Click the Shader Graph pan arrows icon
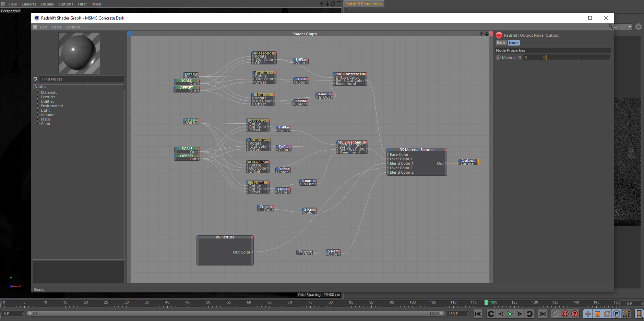Image resolution: width=644 pixels, height=321 pixels. click(x=482, y=34)
